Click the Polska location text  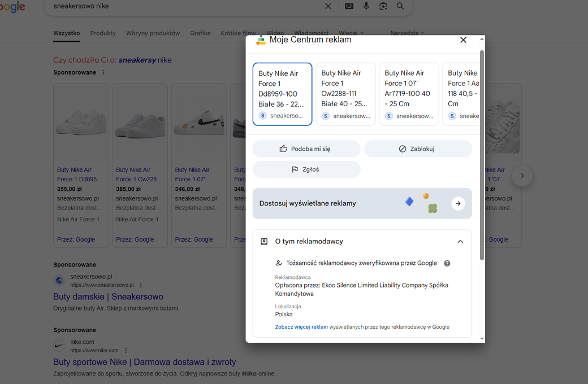[283, 315]
